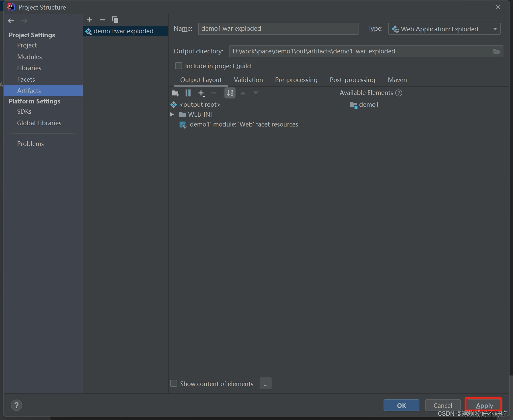The width and height of the screenshot is (513, 420).
Task: Create an archive in the output layout
Action: [188, 93]
